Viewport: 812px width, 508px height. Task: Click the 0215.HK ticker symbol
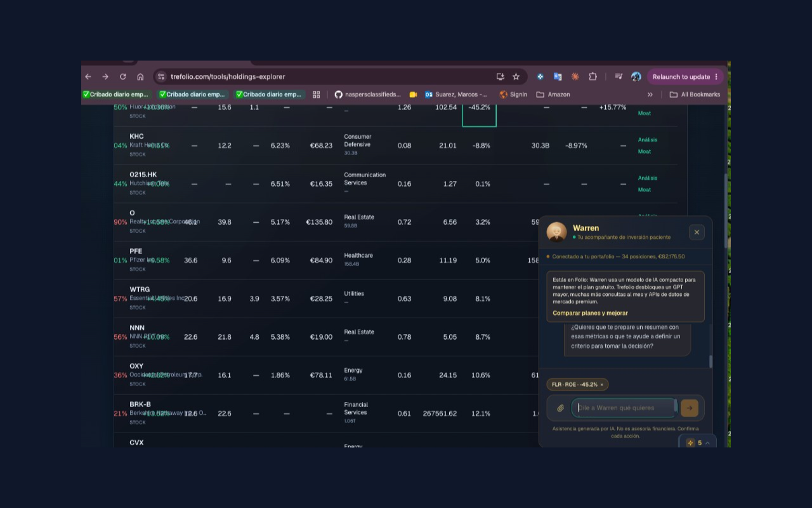pyautogui.click(x=143, y=175)
